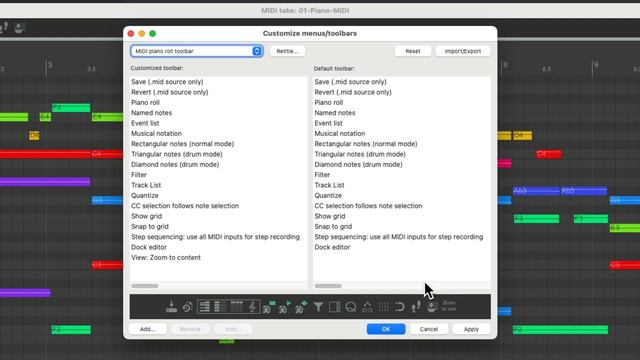Click the Add... button
Viewport: 640px width, 360px height.
pos(148,329)
